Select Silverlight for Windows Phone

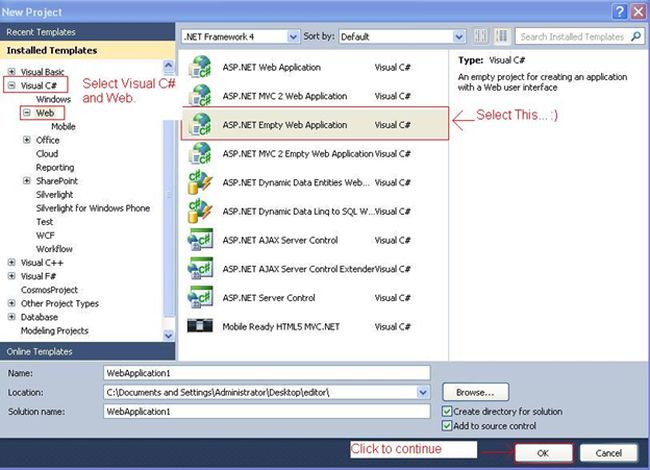(x=93, y=208)
